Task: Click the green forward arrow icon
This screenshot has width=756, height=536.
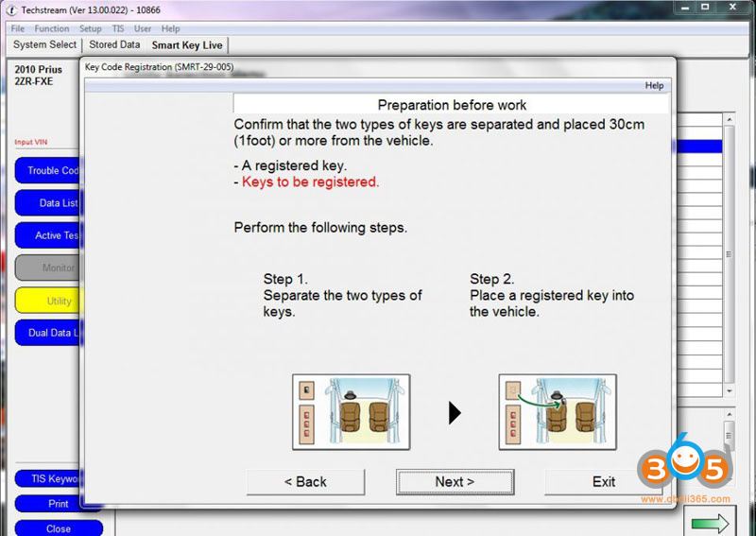Action: click(710, 523)
